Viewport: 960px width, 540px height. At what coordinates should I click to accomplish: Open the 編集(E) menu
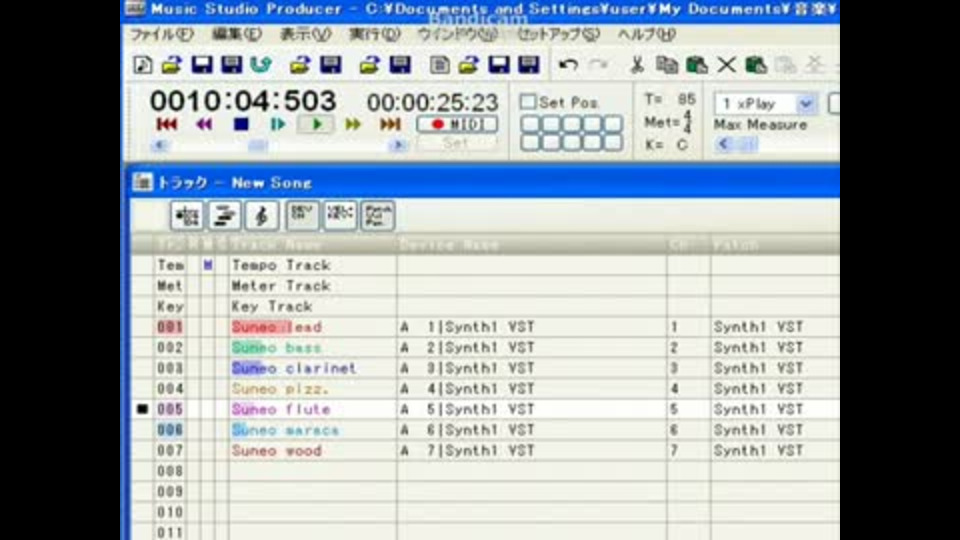click(237, 34)
